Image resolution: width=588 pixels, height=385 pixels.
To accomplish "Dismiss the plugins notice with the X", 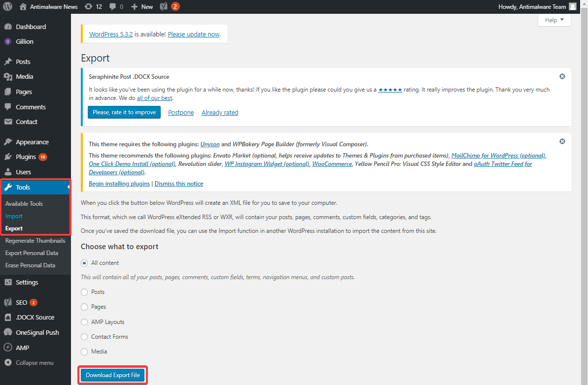I will 562,141.
